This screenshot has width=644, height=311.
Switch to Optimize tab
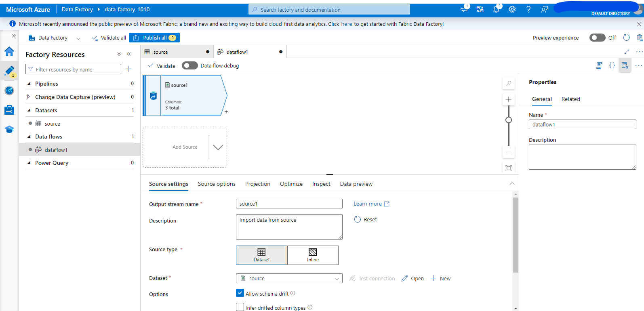(x=291, y=184)
